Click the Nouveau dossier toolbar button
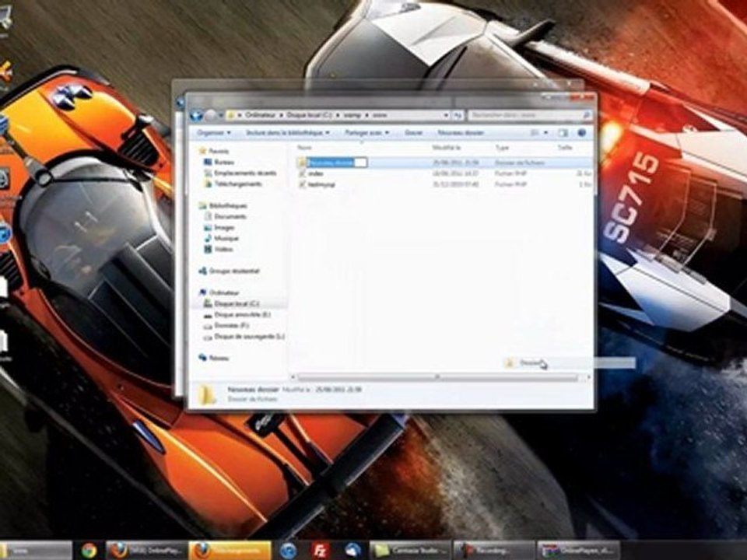 pos(461,133)
